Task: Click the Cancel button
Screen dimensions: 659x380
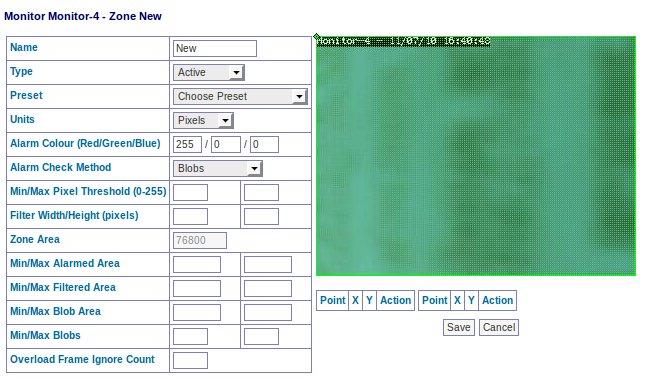Action: (x=499, y=327)
